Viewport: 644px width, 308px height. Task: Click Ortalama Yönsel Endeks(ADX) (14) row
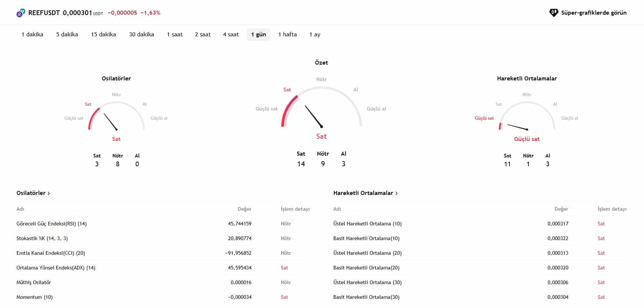(x=163, y=268)
